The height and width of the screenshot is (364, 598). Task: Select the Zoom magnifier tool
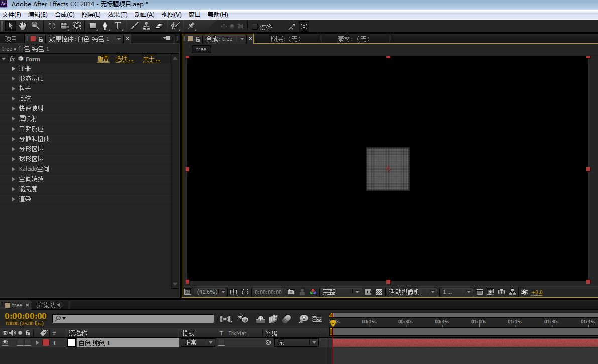tap(35, 26)
